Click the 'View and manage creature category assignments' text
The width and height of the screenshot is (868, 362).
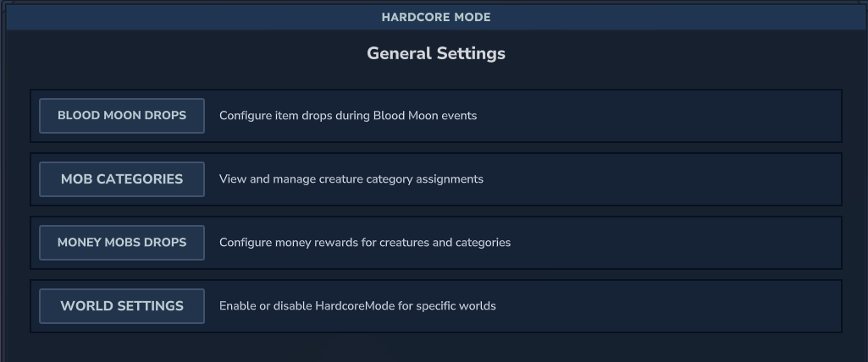pyautogui.click(x=351, y=179)
